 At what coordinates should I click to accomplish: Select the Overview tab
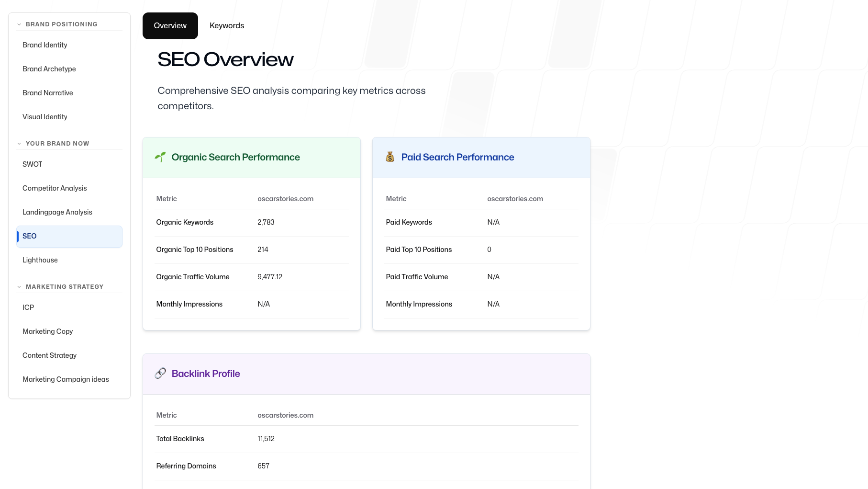[x=170, y=26]
